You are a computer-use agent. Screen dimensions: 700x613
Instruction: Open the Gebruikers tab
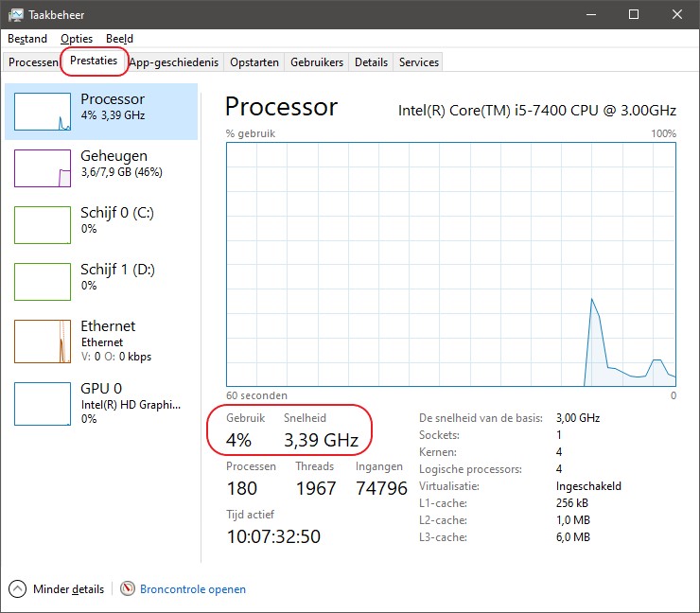click(x=317, y=62)
